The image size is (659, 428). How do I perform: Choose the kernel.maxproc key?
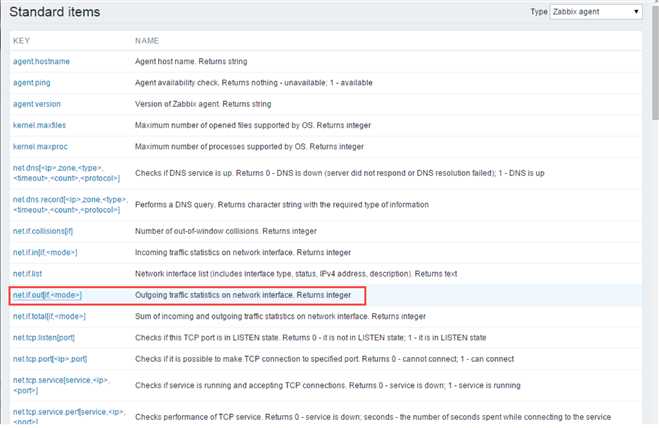tap(40, 147)
